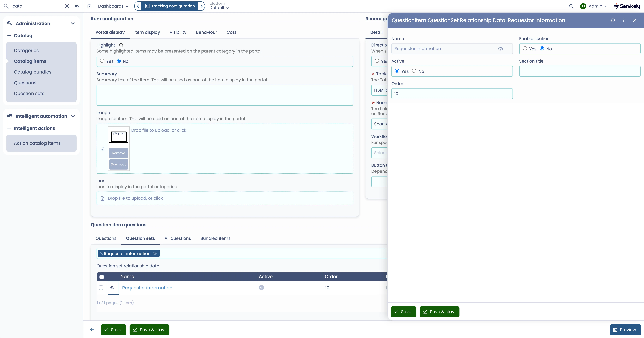Image resolution: width=644 pixels, height=338 pixels.
Task: Switch to the Behaviour tab
Action: [x=206, y=32]
